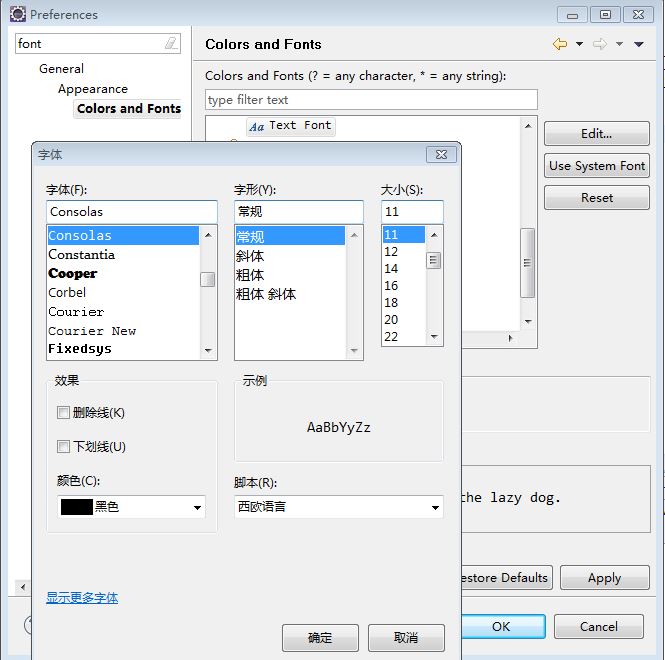
Task: Select font size 14
Action: pyautogui.click(x=403, y=268)
